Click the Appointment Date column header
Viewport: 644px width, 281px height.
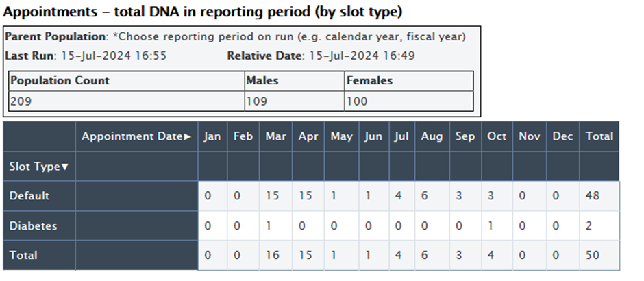tap(136, 136)
